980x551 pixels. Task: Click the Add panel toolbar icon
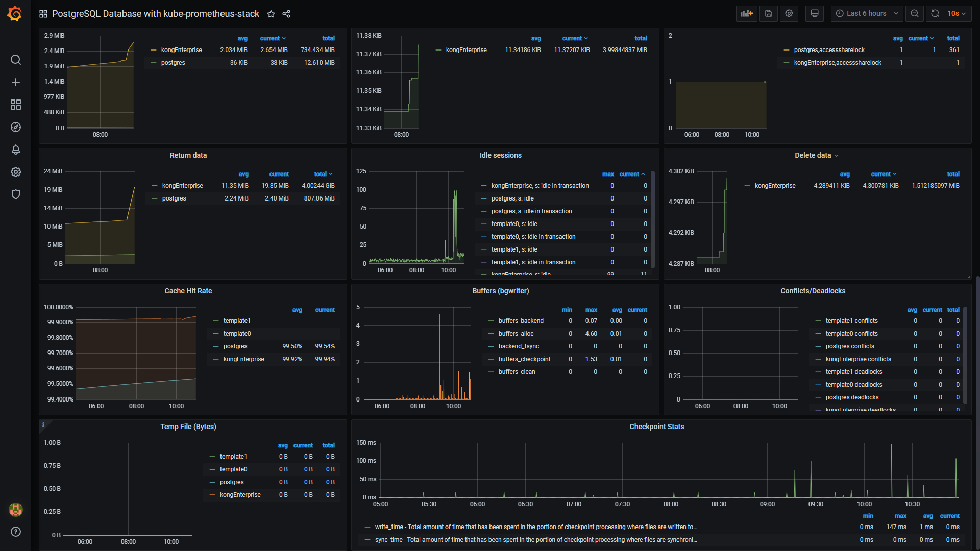point(746,14)
